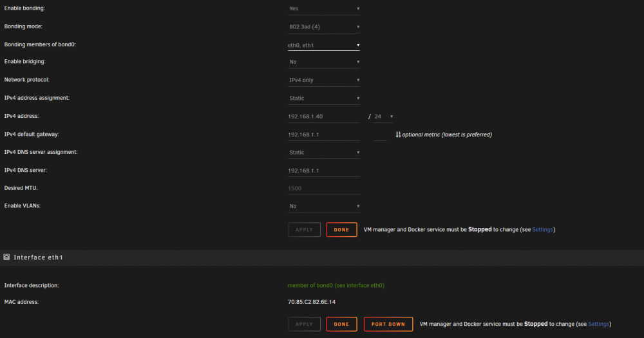Viewport: 644px width, 338px height.
Task: Click the 'Bonding mode:' label
Action: tap(23, 26)
